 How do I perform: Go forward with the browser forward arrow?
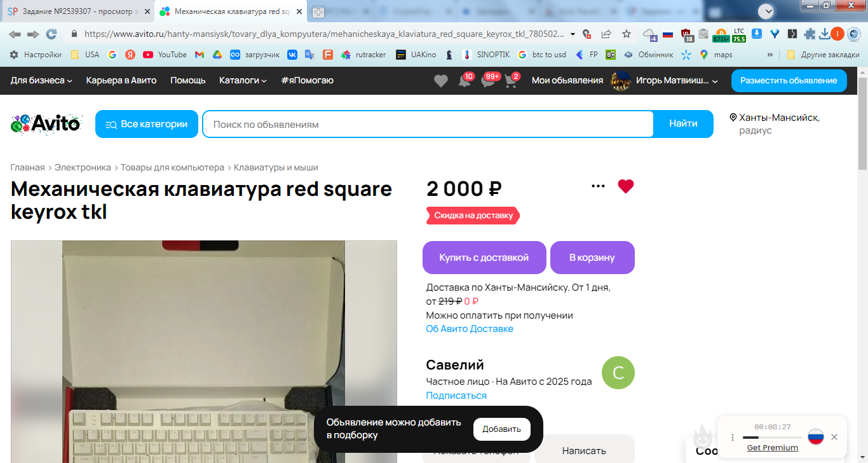coord(33,34)
